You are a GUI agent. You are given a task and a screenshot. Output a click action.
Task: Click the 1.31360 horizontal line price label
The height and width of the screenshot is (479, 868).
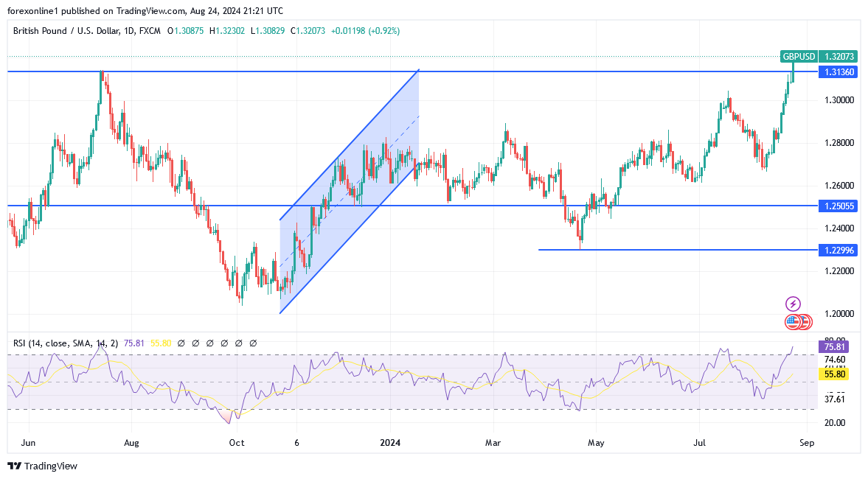click(839, 71)
